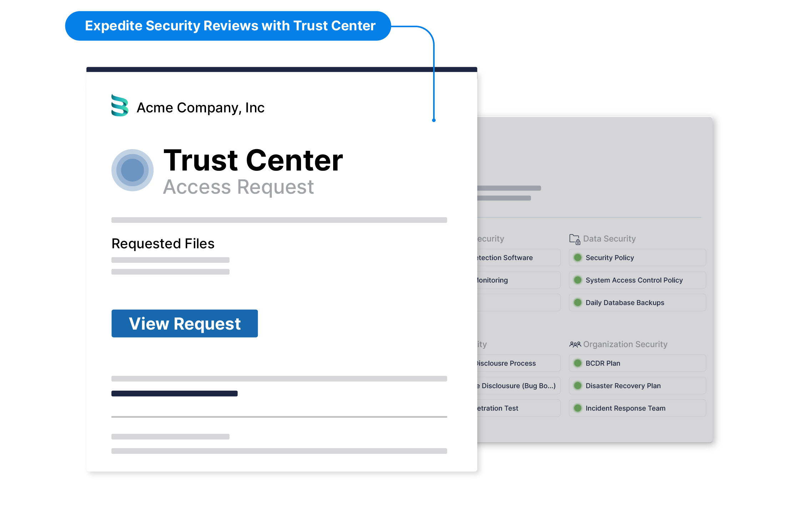
Task: Click green dot next to BCDR Plan
Action: click(577, 363)
